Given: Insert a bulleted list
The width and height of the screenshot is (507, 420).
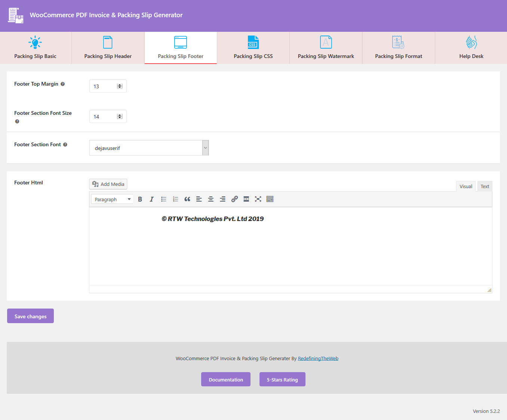Looking at the screenshot, I should [x=163, y=199].
